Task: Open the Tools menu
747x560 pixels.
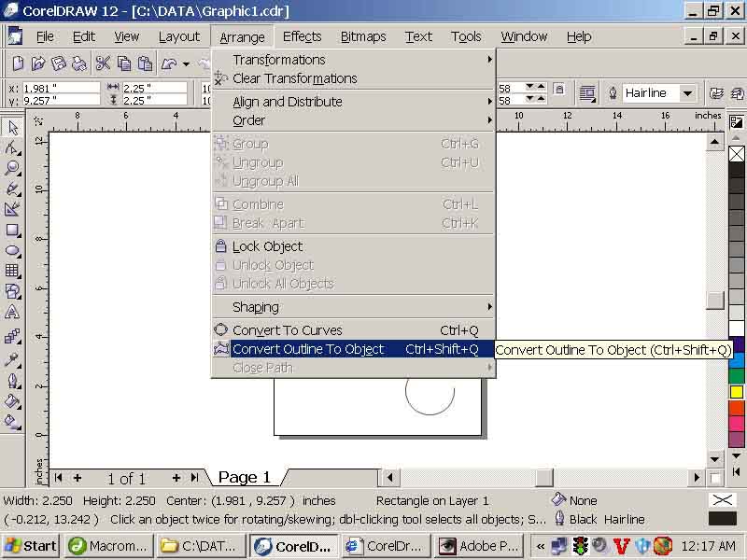Action: 466,36
